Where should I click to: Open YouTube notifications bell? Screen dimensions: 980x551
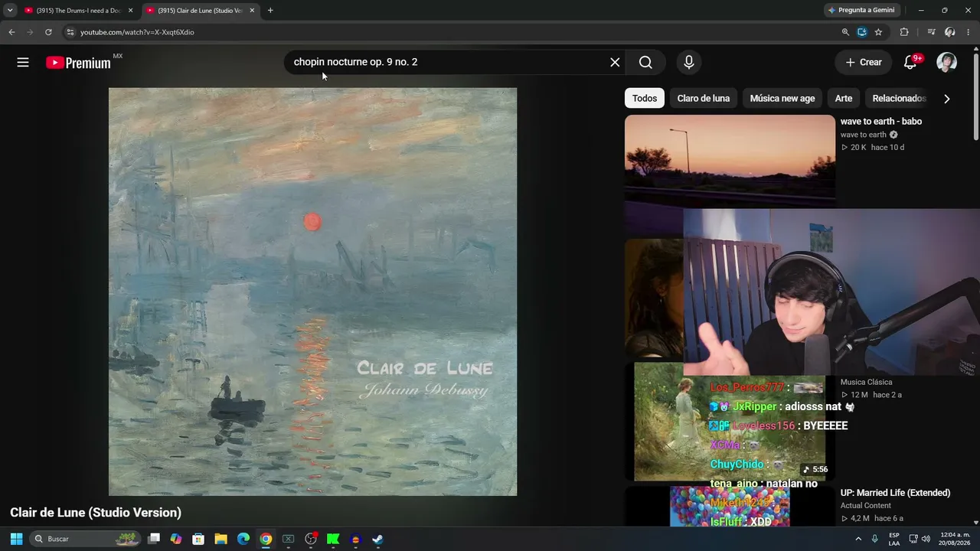[910, 63]
